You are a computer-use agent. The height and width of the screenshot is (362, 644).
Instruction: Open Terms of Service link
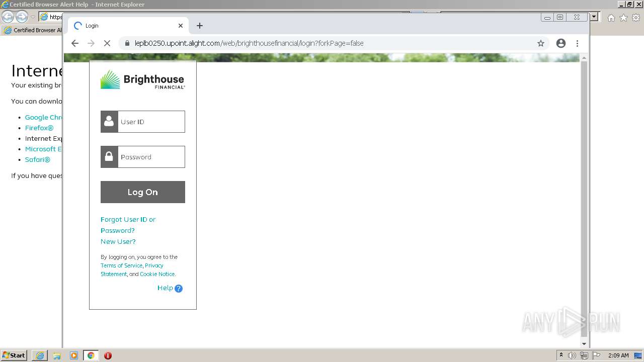(121, 265)
